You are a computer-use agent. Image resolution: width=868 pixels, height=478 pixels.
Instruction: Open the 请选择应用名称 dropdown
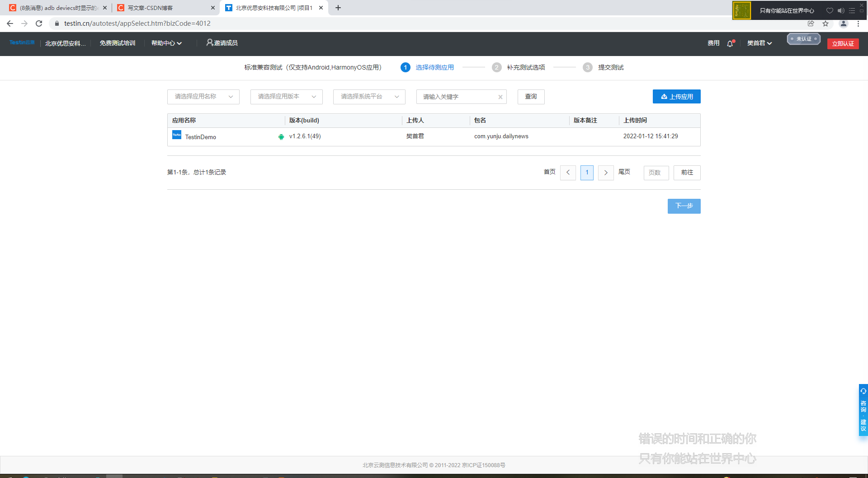[203, 97]
